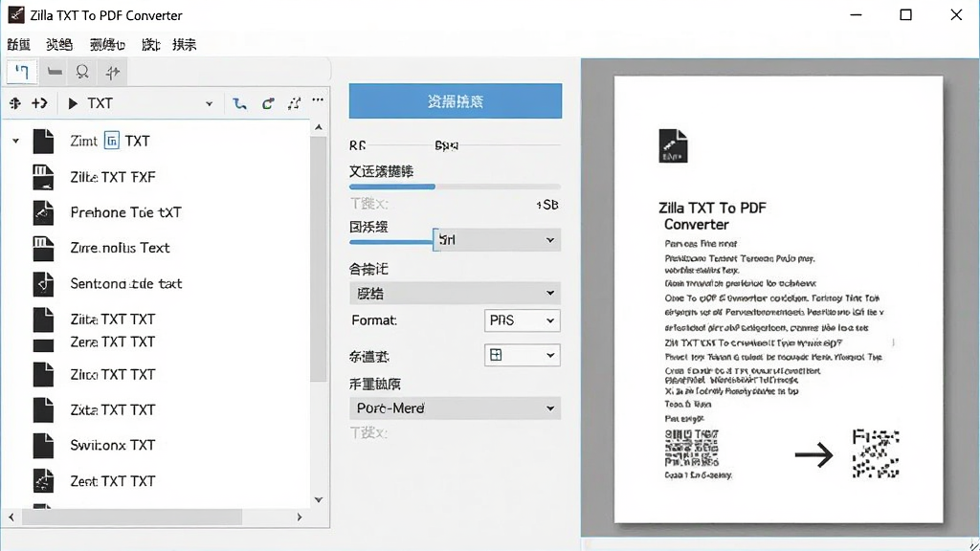The height and width of the screenshot is (551, 980).
Task: Click the dotted path icon
Action: pos(294,103)
